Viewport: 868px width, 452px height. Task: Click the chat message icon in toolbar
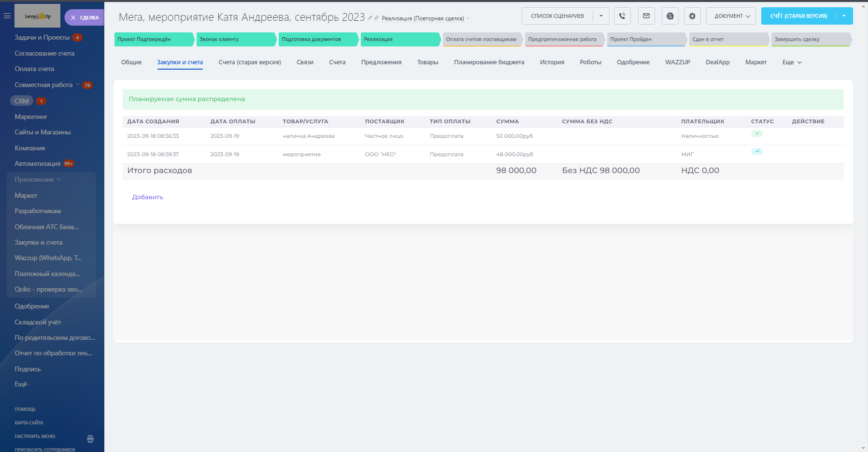tap(670, 16)
